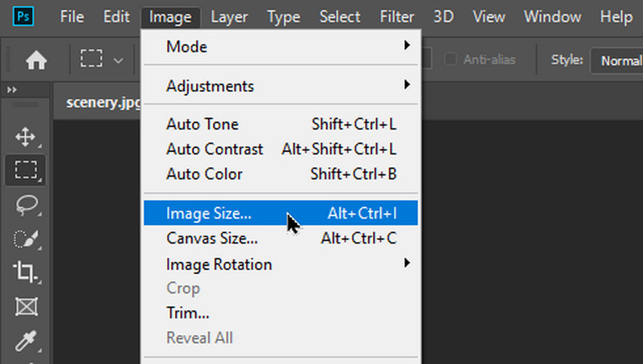Open the Style dropdown showing Normal
The image size is (643, 364).
pyautogui.click(x=616, y=60)
